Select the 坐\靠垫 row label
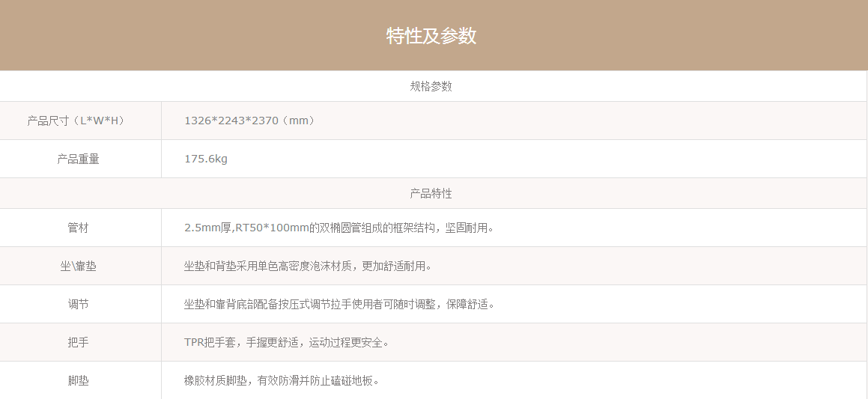This screenshot has width=868, height=399. point(78,266)
